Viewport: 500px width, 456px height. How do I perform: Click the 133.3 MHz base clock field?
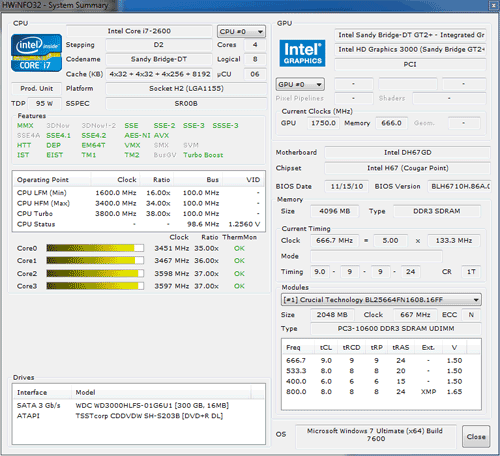click(454, 240)
